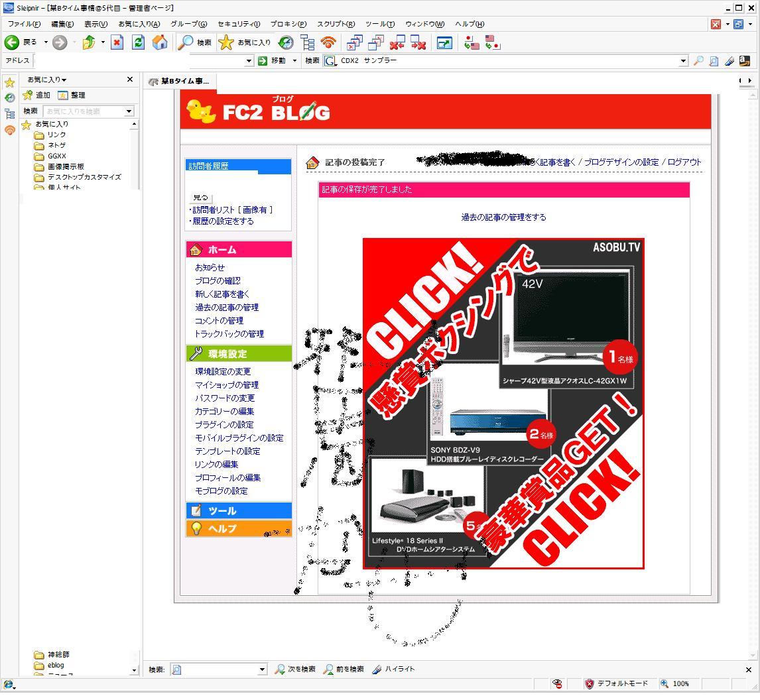
Task: Open the back button history dropdown arrow
Action: pos(46,42)
